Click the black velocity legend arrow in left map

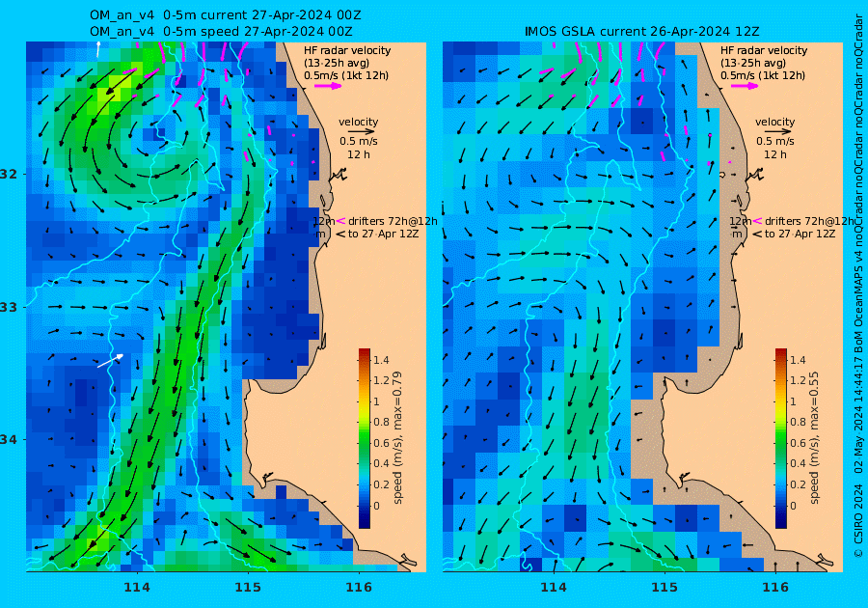coord(362,132)
